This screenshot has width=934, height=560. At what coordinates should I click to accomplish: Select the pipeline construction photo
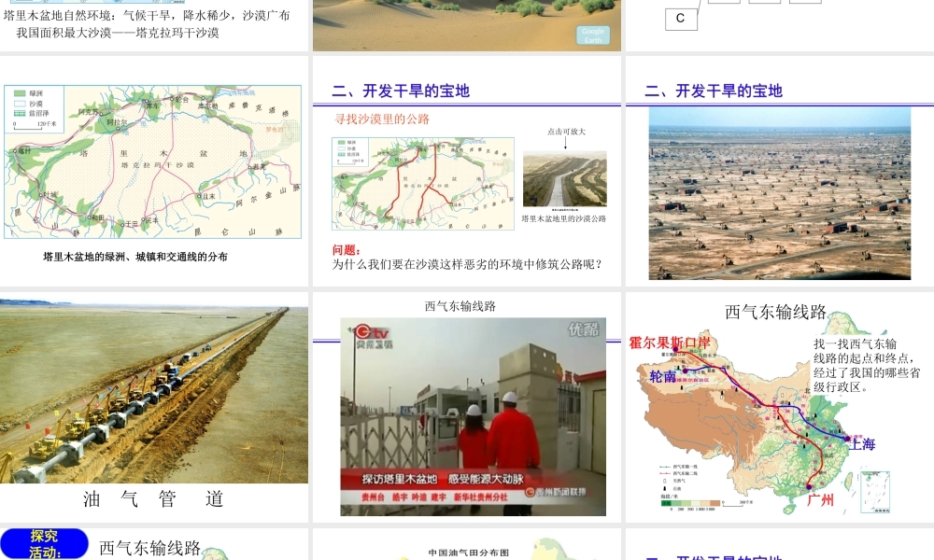[x=154, y=391]
